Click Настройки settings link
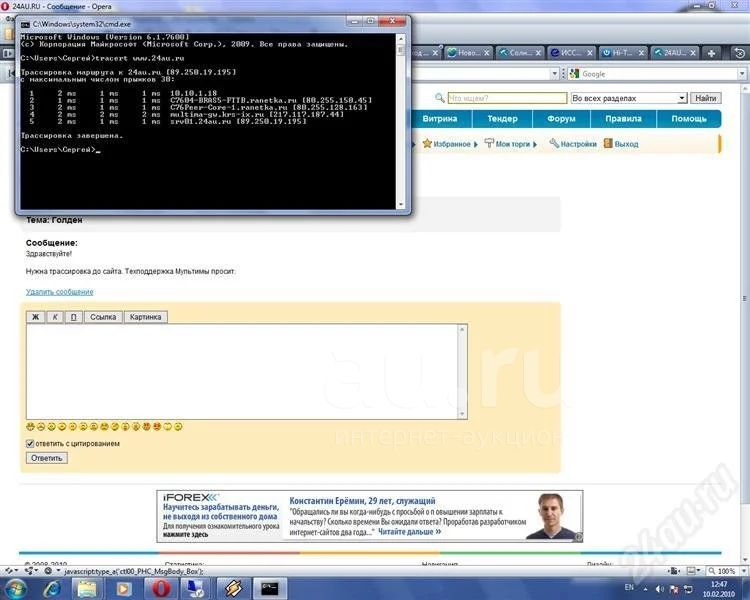This screenshot has width=750, height=600. 578,144
